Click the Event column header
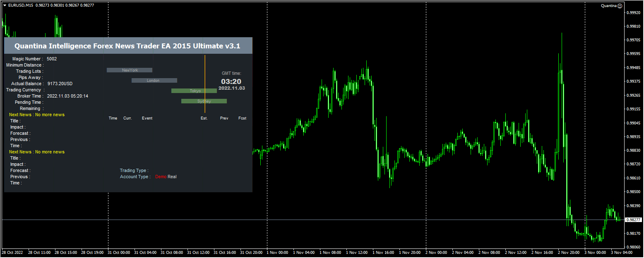Viewport: 644px width, 258px height. (x=147, y=118)
